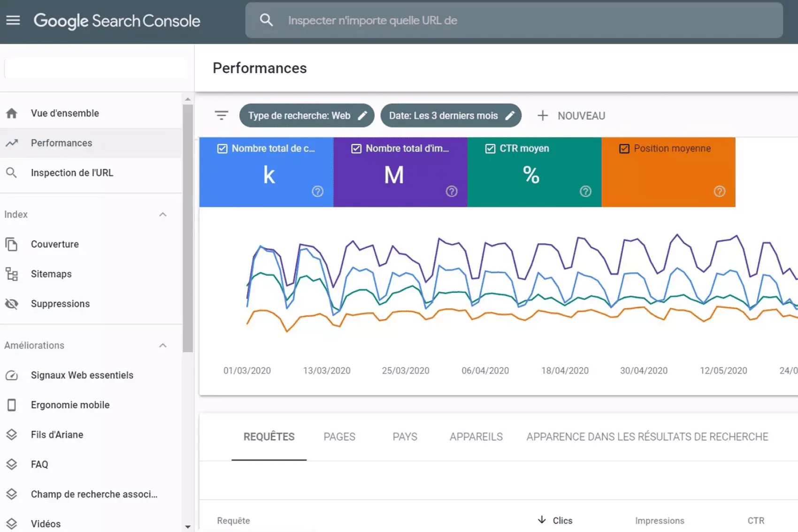The height and width of the screenshot is (532, 798).
Task: Uncheck the Position moyenne metric
Action: pyautogui.click(x=624, y=148)
